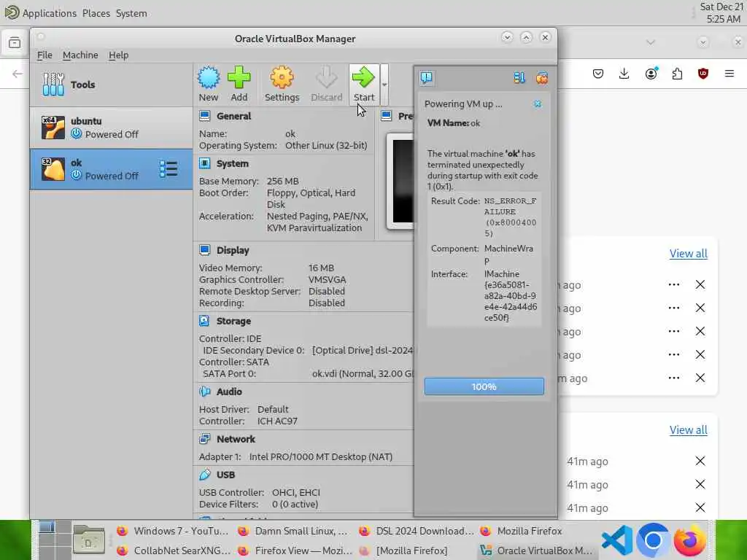Image resolution: width=747 pixels, height=560 pixels.
Task: Dismiss the Powering VM up notification
Action: pos(538,104)
